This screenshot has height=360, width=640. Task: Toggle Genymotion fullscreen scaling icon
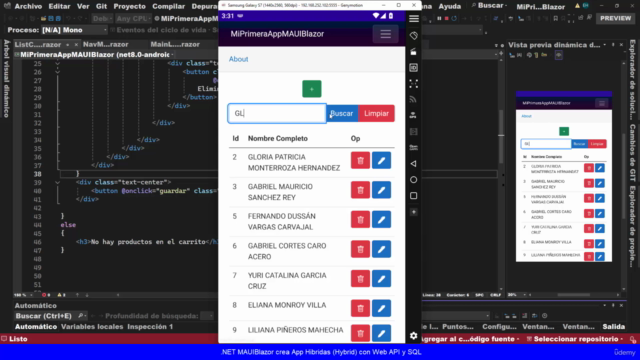point(413,84)
